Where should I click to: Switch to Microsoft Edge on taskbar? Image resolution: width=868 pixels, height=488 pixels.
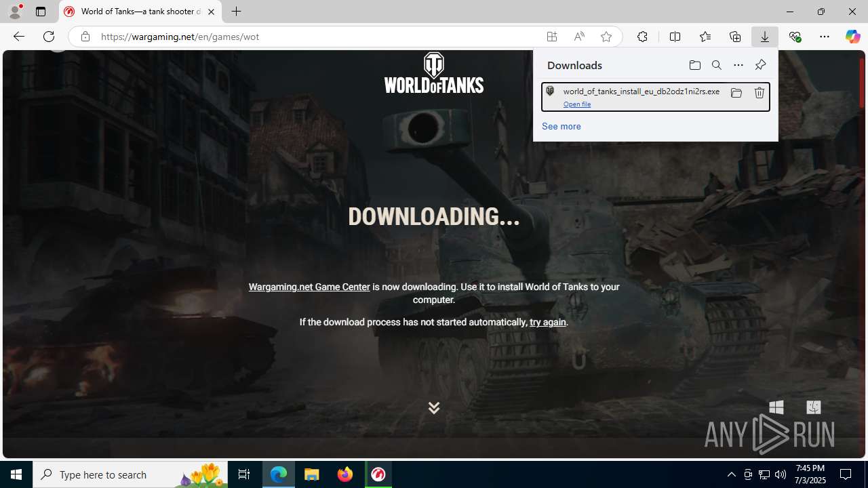(x=279, y=474)
